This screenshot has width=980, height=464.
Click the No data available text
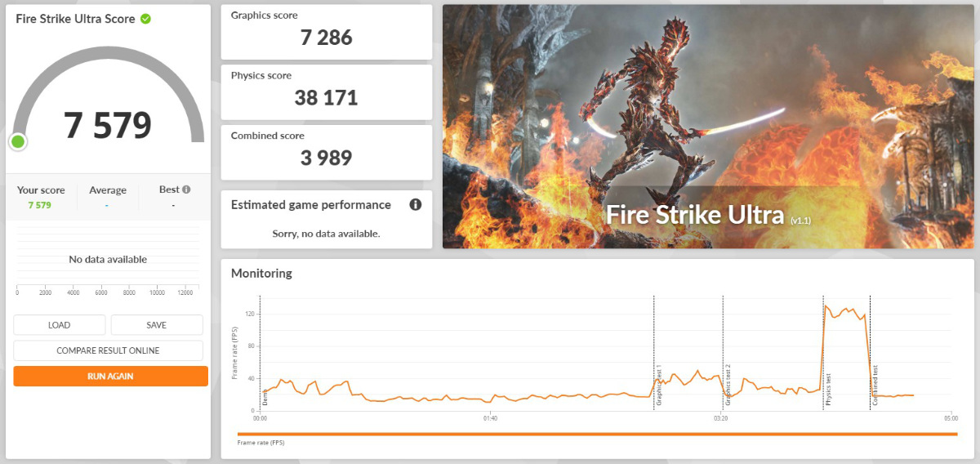click(108, 259)
